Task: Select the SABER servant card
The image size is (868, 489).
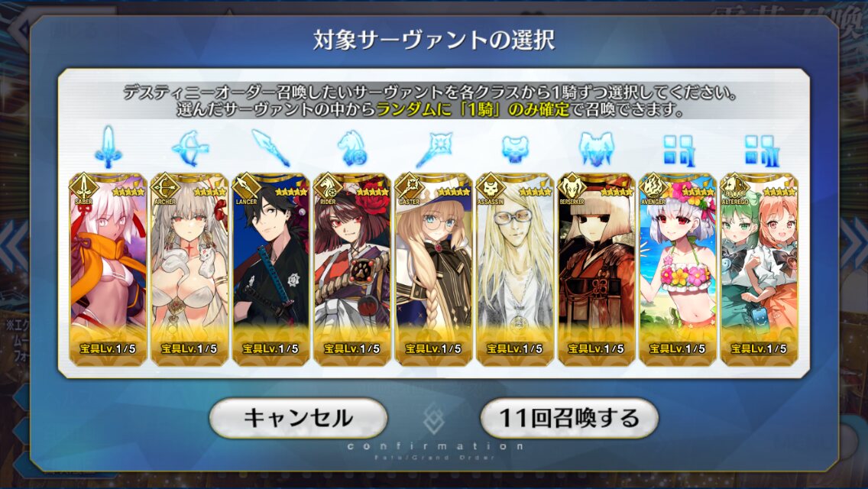Action: (x=108, y=270)
